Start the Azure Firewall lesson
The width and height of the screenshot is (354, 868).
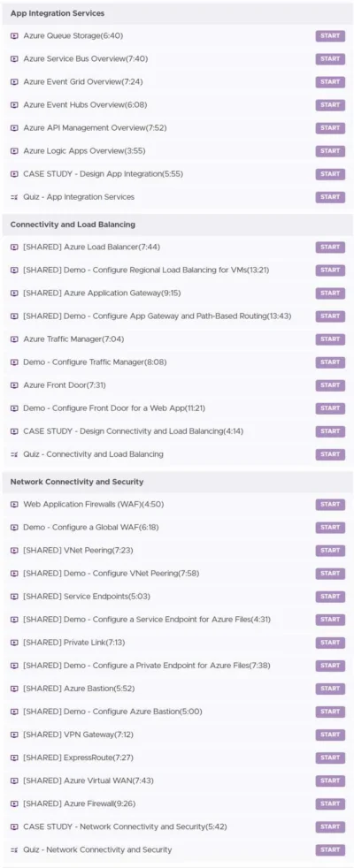tap(330, 803)
